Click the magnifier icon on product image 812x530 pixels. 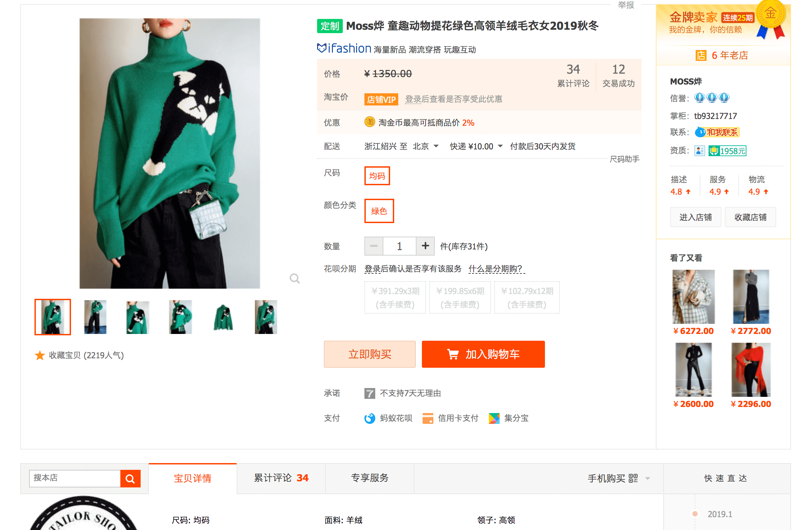294,279
